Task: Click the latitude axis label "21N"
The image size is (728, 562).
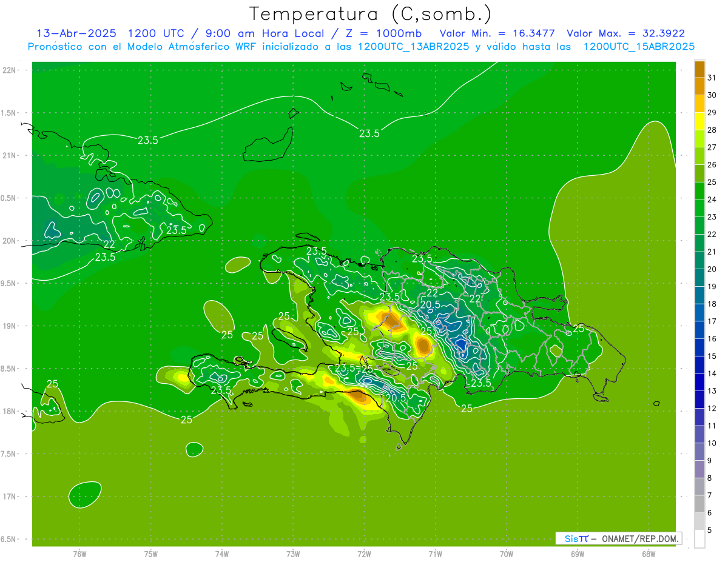Action: 10,155
